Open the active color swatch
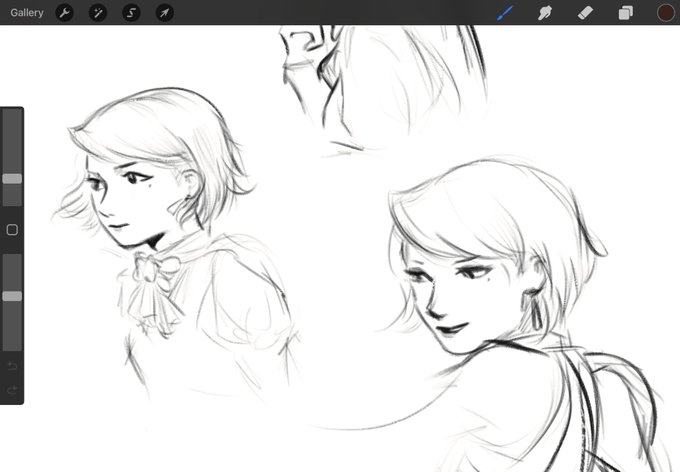680x472 pixels. 666,13
